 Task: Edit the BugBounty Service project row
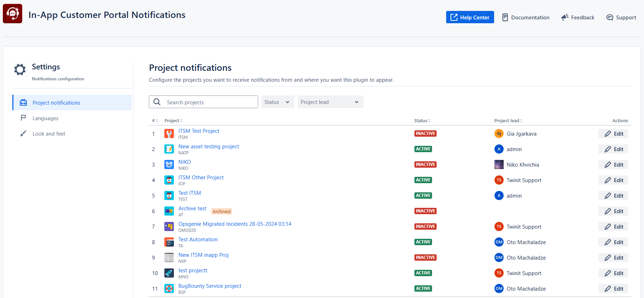pos(613,288)
